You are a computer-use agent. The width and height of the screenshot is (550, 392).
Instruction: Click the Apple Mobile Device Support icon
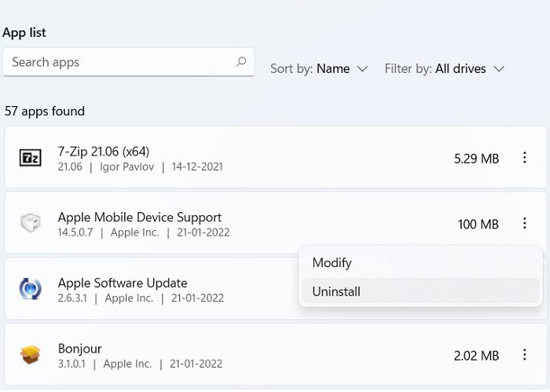click(x=30, y=222)
